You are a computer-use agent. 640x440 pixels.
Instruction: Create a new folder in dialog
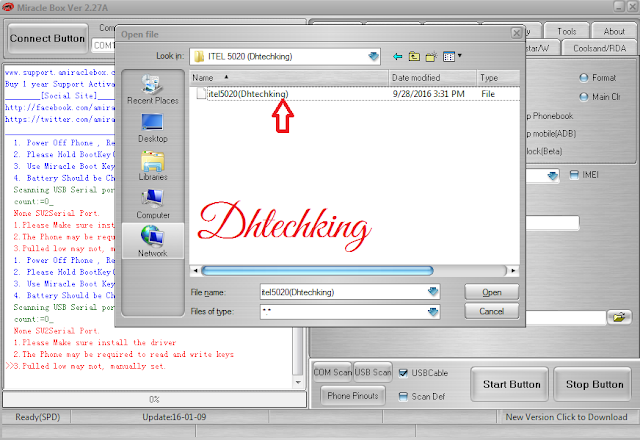[431, 56]
